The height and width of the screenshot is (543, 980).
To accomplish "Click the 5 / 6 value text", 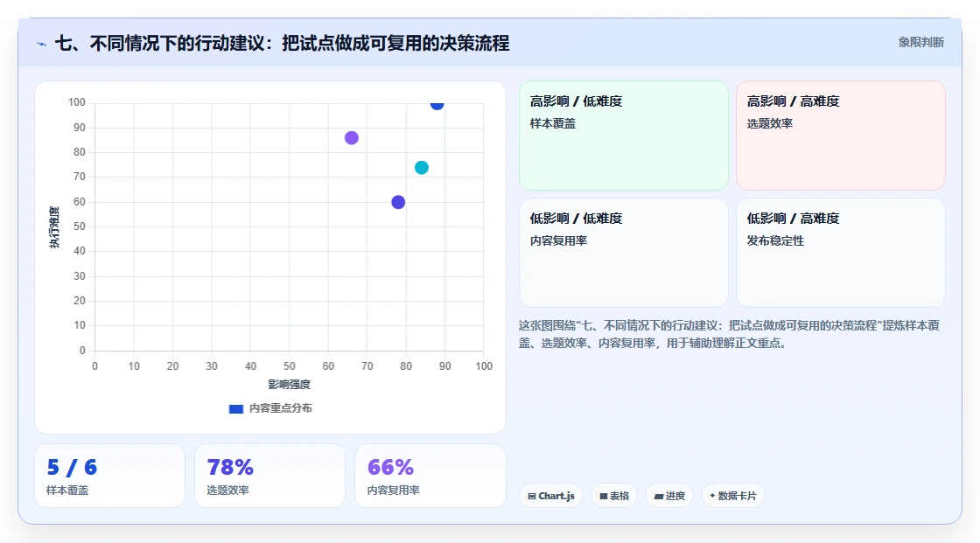I will (x=72, y=468).
